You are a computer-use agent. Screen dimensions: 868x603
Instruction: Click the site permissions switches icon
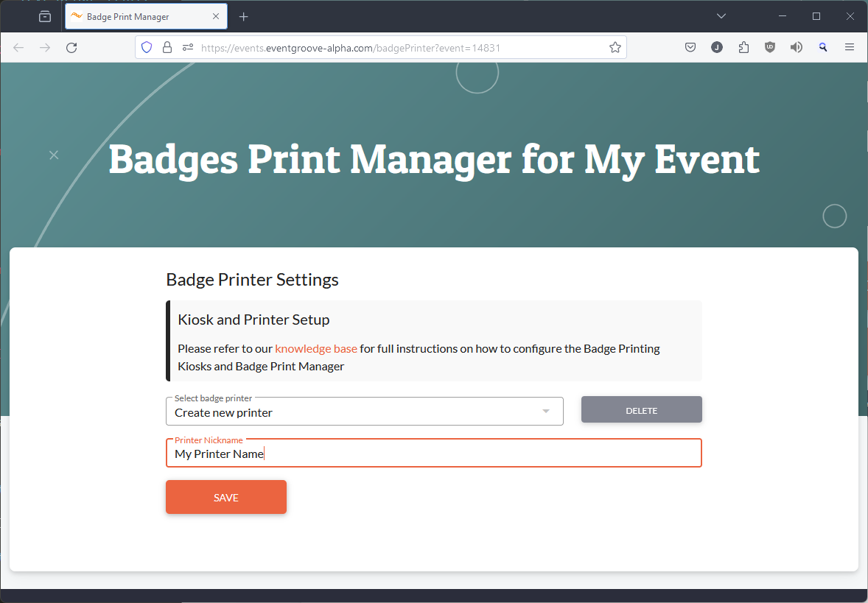click(x=187, y=46)
